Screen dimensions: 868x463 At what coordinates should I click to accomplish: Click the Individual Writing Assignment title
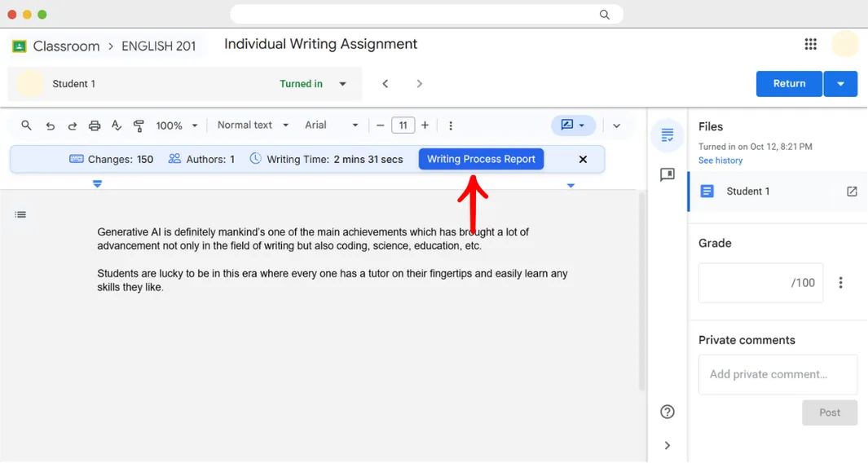click(x=320, y=44)
